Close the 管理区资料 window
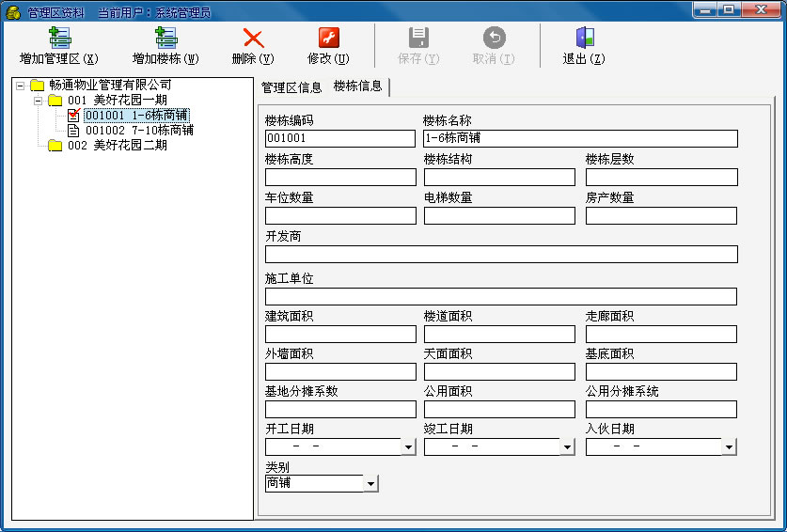787x532 pixels. (762, 9)
